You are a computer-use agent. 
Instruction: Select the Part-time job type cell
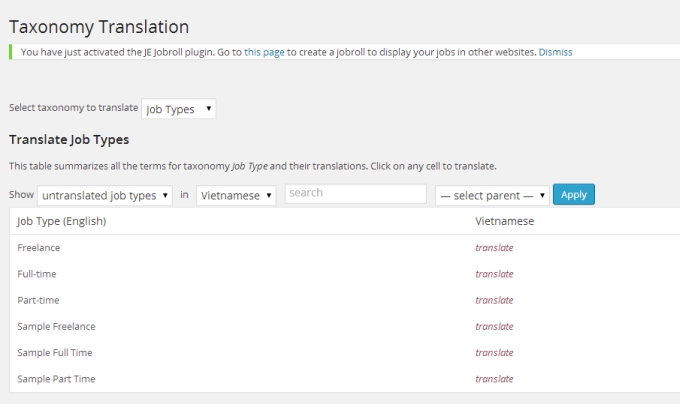click(39, 300)
